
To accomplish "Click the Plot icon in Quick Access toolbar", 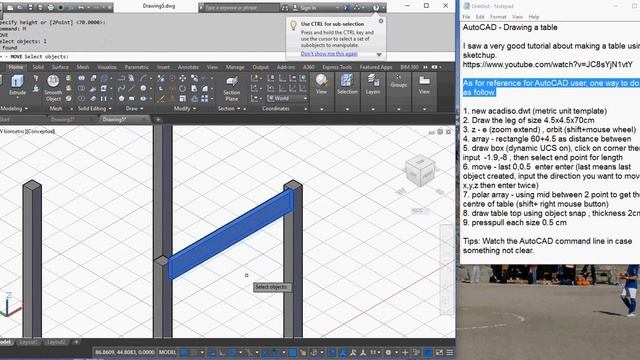I will 50,7.
